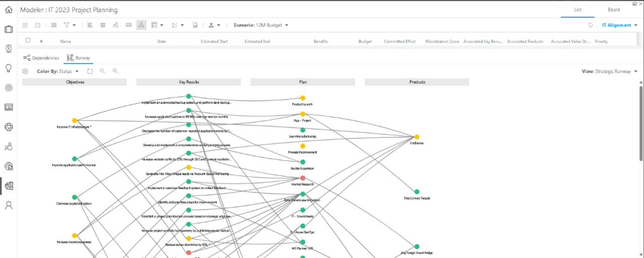Open the filter dropdown arrow
This screenshot has width=644, height=258.
(74, 25)
